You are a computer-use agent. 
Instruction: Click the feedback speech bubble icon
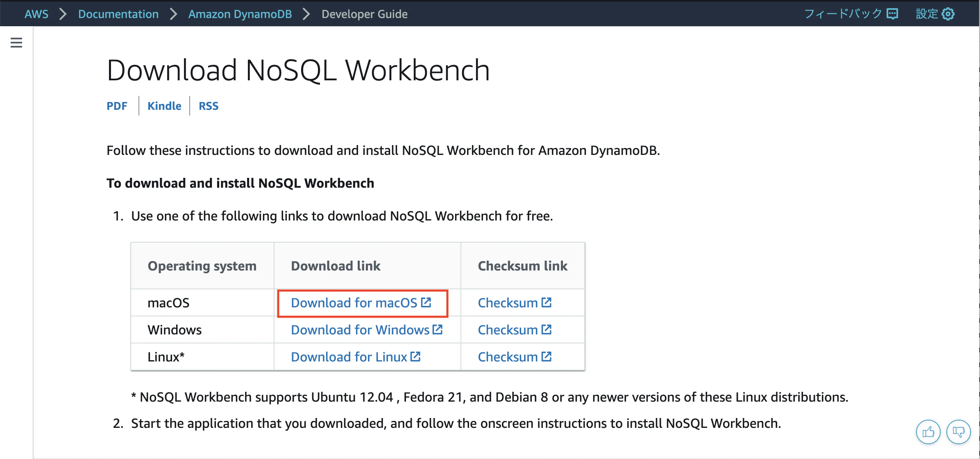892,14
